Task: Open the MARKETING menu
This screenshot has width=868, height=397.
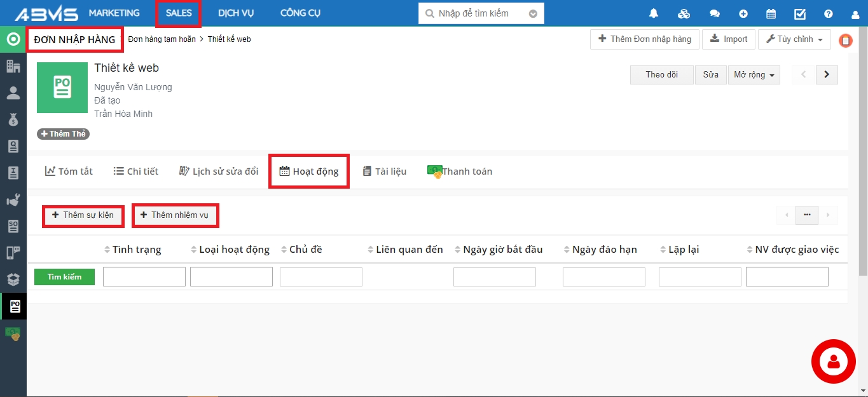Action: 114,13
